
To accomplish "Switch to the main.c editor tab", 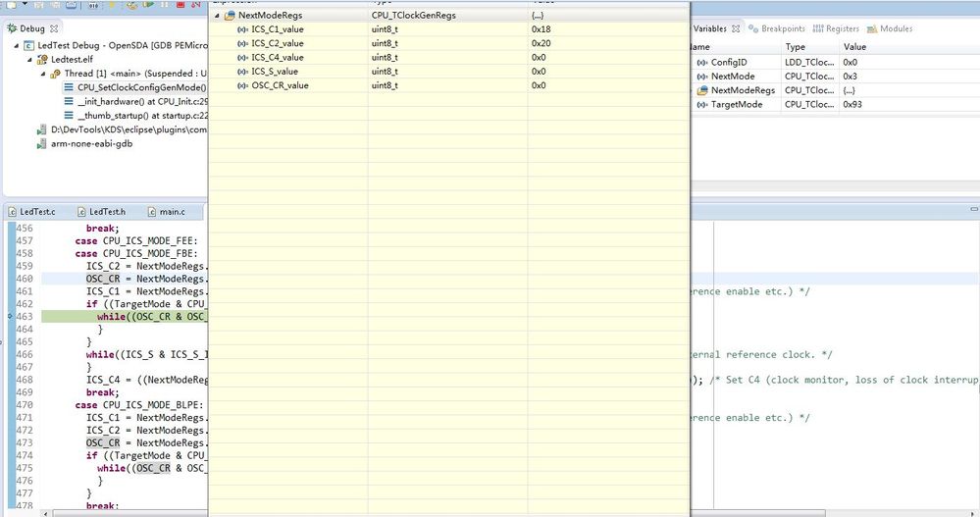I will coord(166,212).
